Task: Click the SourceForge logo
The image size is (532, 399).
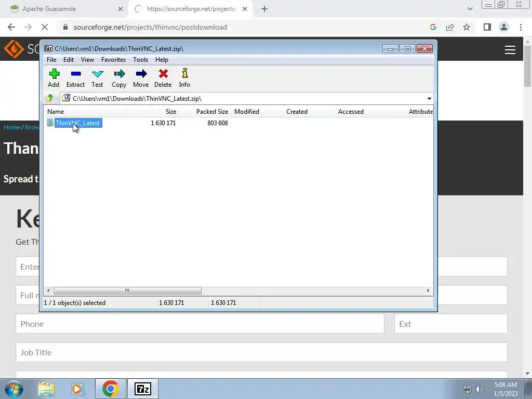Action: [21, 49]
